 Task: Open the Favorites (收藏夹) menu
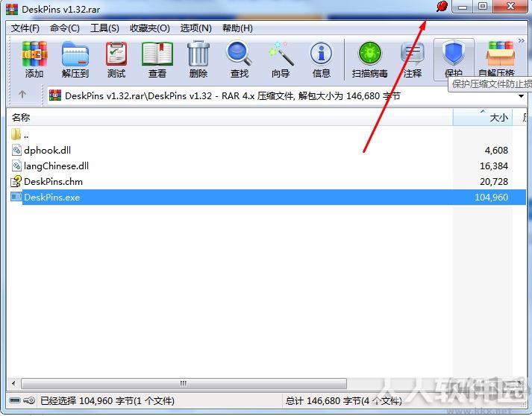[150, 28]
